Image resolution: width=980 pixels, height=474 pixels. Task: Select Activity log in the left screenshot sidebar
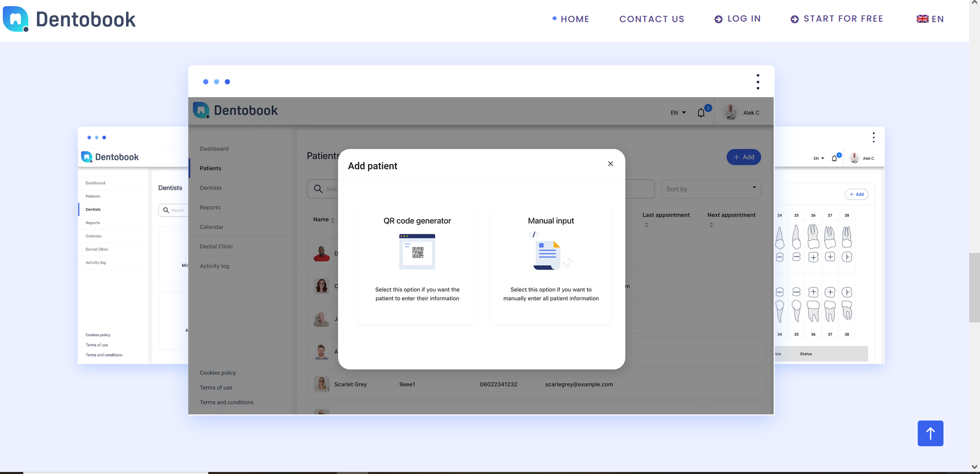96,263
